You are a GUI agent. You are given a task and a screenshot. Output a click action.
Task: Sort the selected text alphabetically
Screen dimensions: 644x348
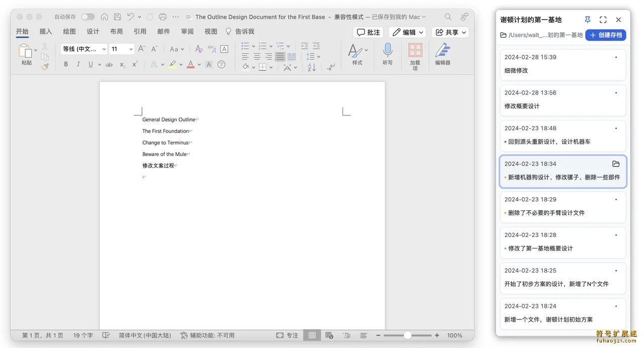coord(311,67)
